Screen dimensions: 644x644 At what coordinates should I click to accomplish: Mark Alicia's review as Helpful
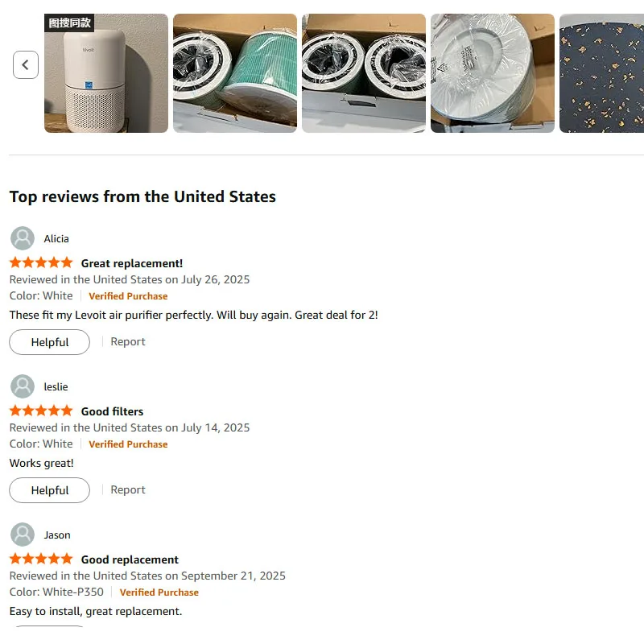click(50, 342)
